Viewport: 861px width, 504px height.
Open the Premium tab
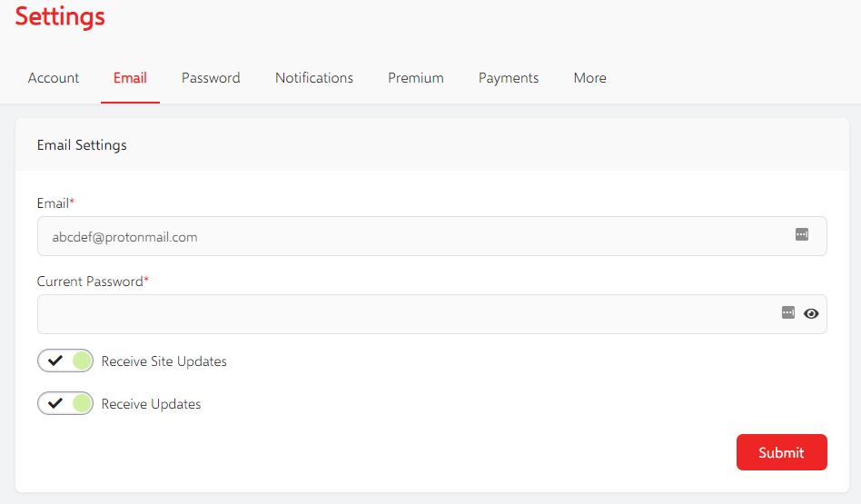416,78
